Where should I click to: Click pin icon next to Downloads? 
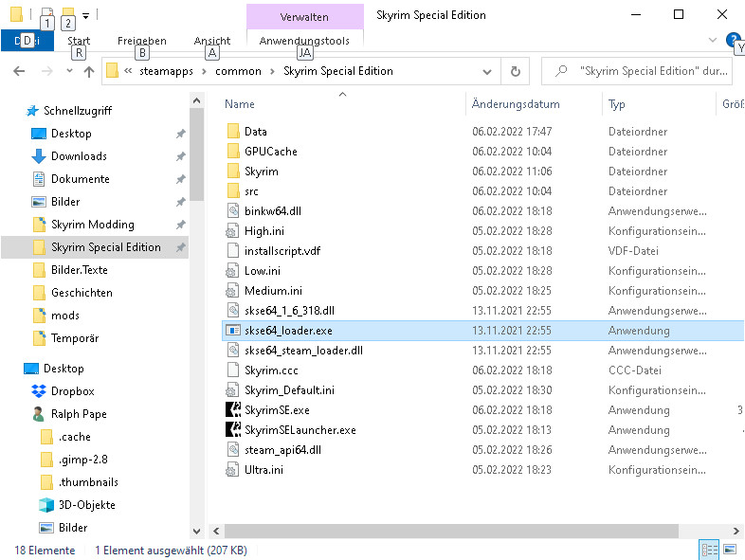tap(180, 156)
